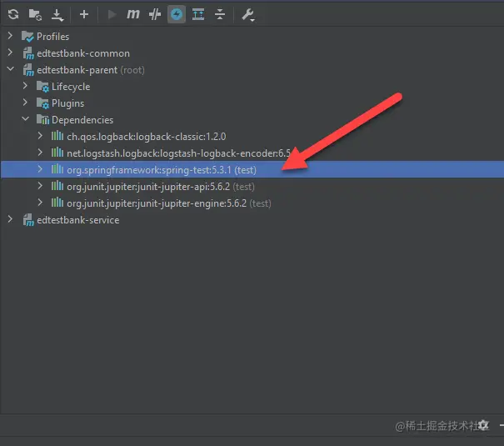The width and height of the screenshot is (504, 446).
Task: Click library icon of junit-jupiter-api row
Action: coord(57,186)
